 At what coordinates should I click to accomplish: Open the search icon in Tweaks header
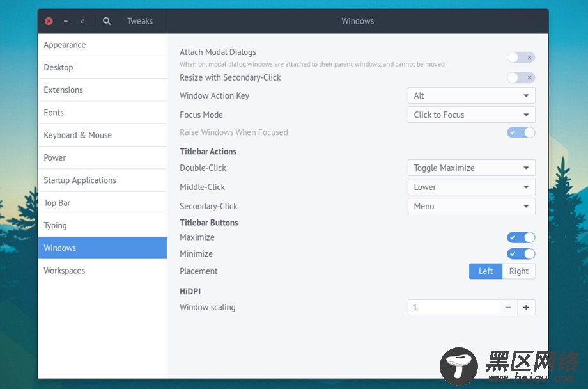click(x=107, y=21)
